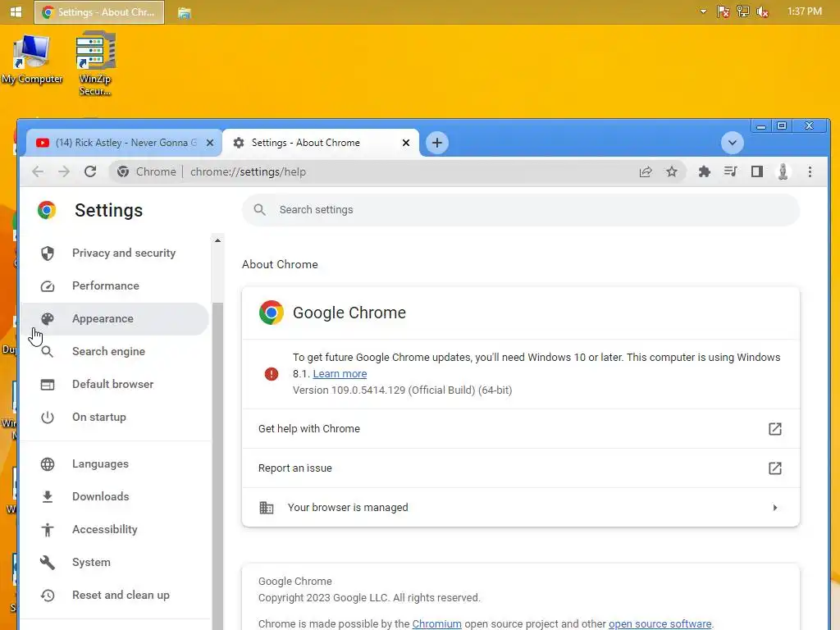Click the browser Forward arrow
The width and height of the screenshot is (840, 630).
(64, 171)
